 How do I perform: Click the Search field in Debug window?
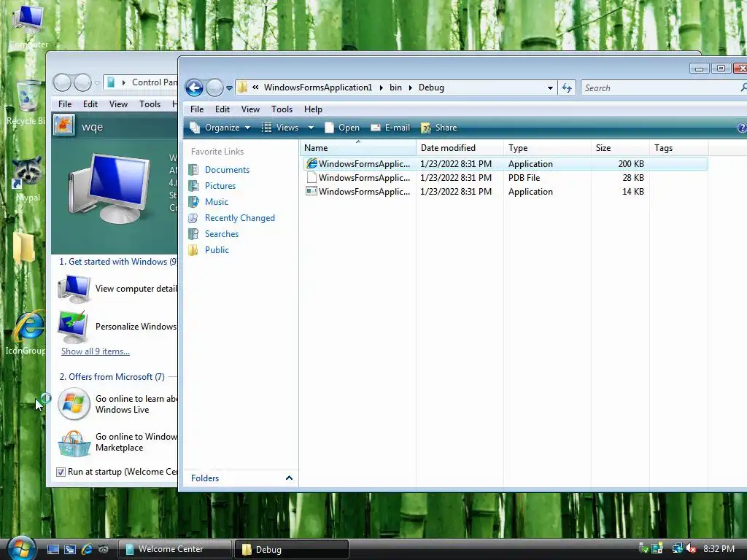click(x=659, y=88)
